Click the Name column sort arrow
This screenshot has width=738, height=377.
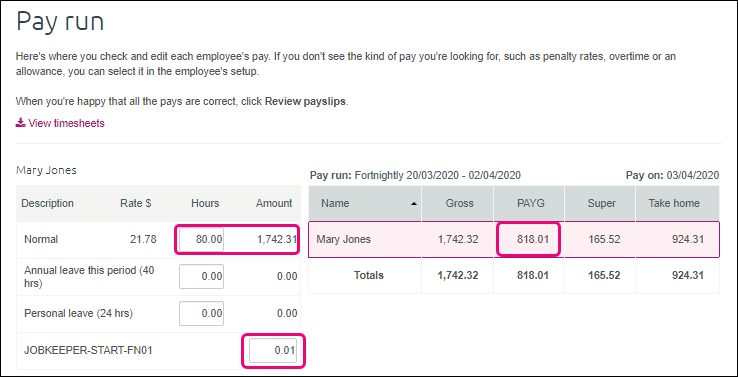coord(414,204)
